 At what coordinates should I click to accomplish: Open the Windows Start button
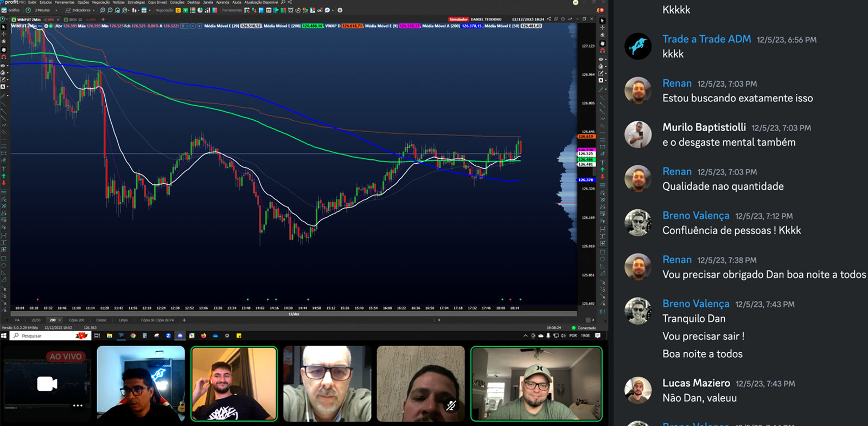click(x=4, y=335)
